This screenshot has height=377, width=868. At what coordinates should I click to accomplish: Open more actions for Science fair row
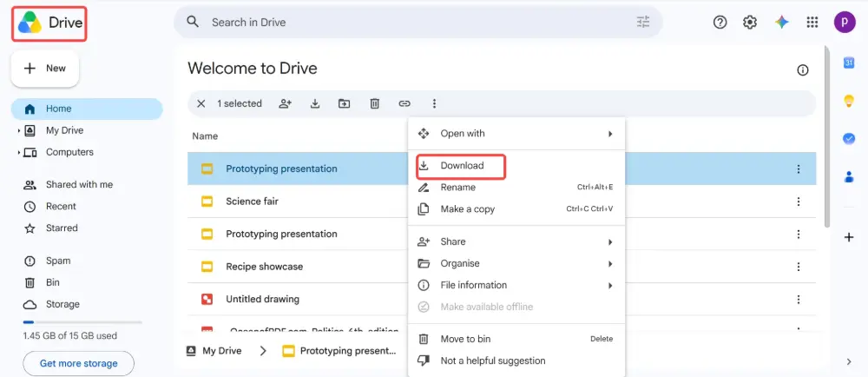click(799, 202)
